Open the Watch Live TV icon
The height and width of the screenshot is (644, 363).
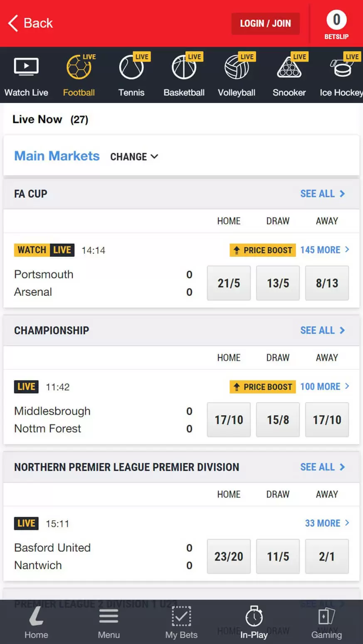[x=26, y=67]
